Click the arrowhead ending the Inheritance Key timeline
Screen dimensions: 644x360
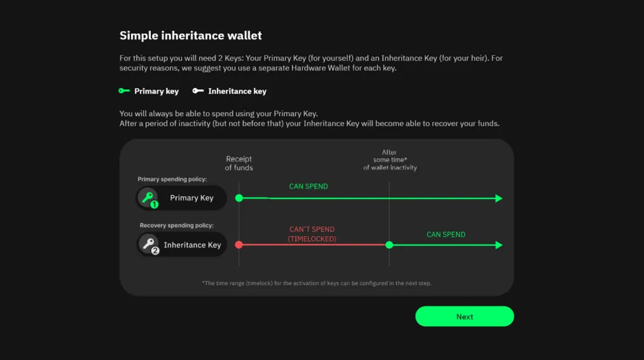499,245
